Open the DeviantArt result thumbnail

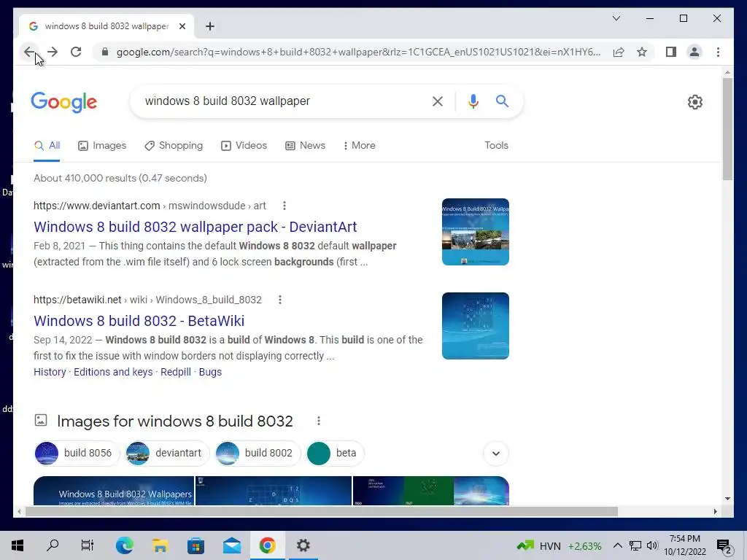pyautogui.click(x=475, y=232)
